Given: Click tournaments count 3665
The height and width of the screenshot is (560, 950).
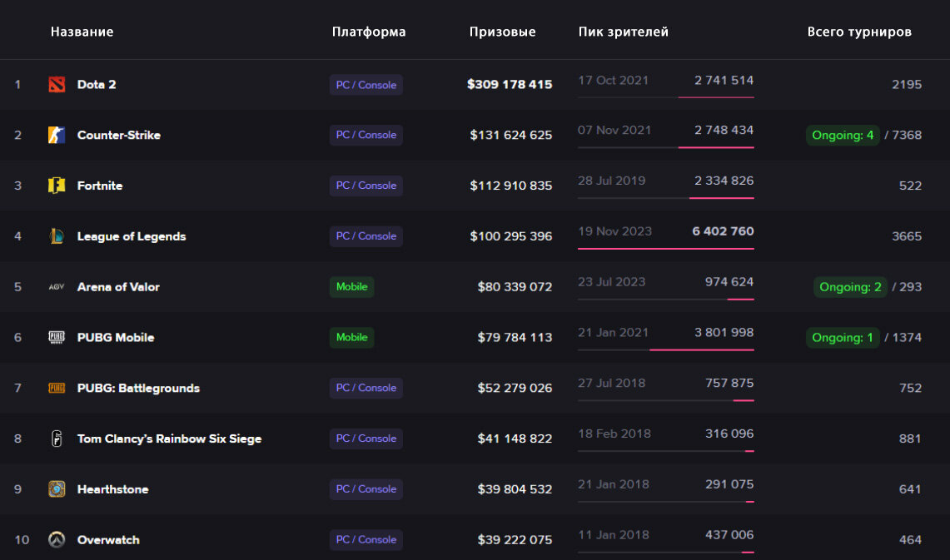Looking at the screenshot, I should coord(907,236).
